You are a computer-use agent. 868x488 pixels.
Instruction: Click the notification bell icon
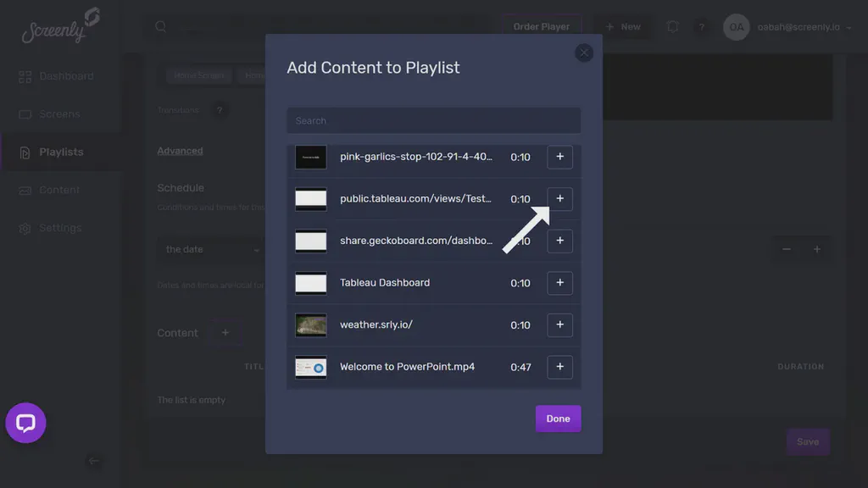(x=672, y=26)
